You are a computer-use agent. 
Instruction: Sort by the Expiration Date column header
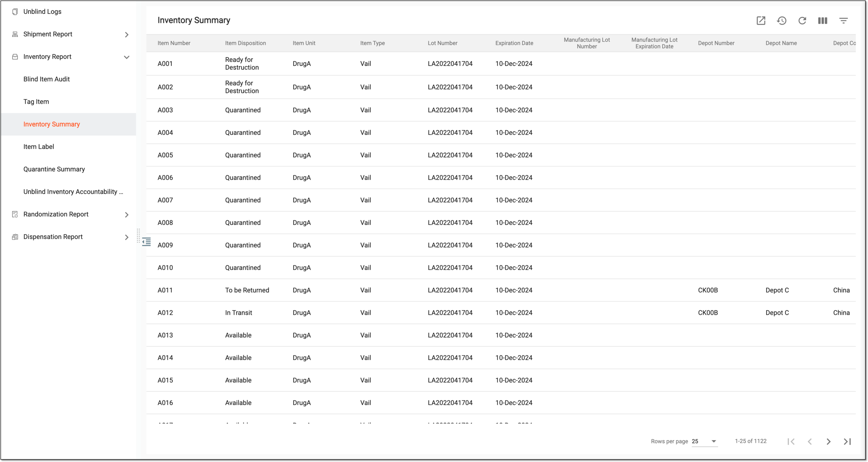point(514,43)
